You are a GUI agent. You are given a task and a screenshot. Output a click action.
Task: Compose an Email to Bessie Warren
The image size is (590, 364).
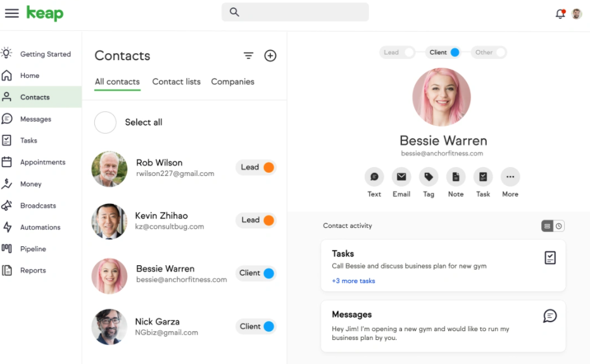click(x=401, y=177)
